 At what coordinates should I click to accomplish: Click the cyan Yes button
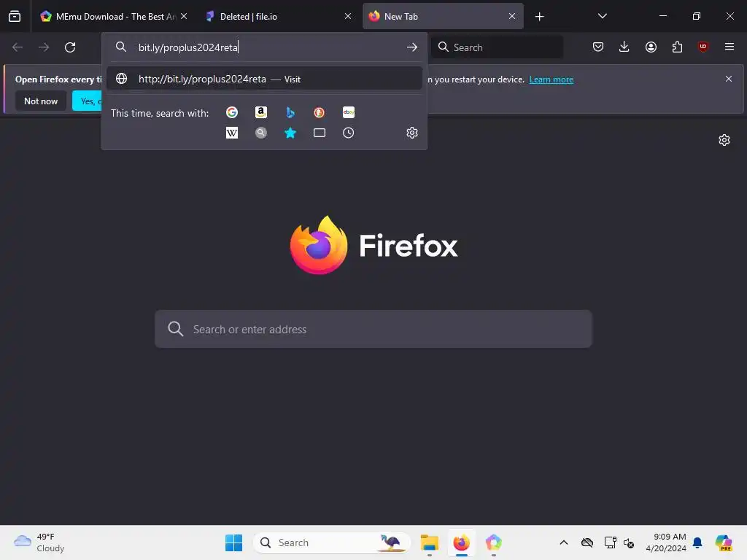pyautogui.click(x=88, y=101)
